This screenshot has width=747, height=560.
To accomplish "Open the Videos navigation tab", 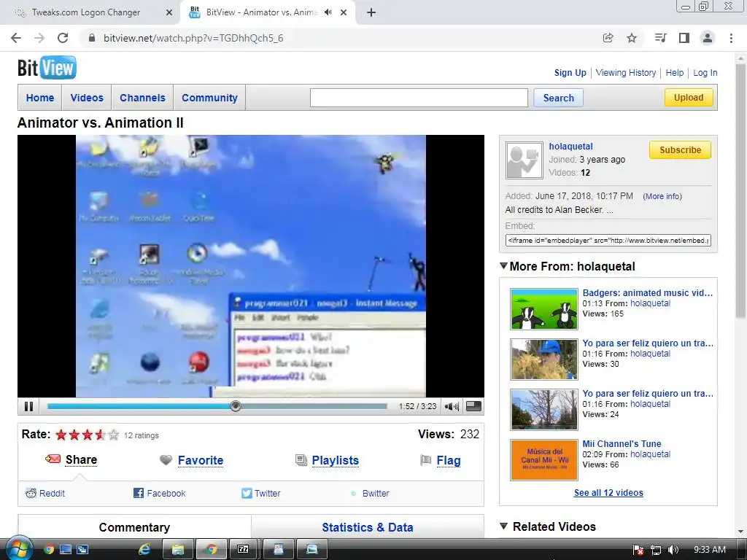I will [87, 98].
